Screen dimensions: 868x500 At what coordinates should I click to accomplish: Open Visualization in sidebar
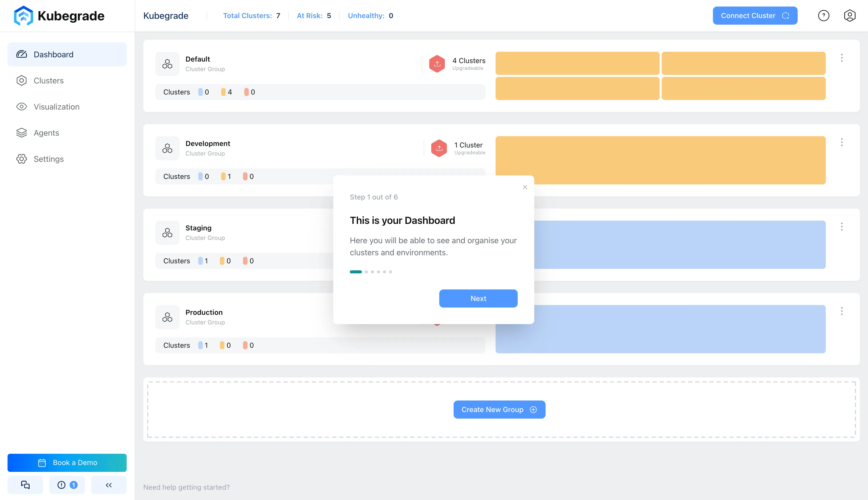[x=67, y=107]
